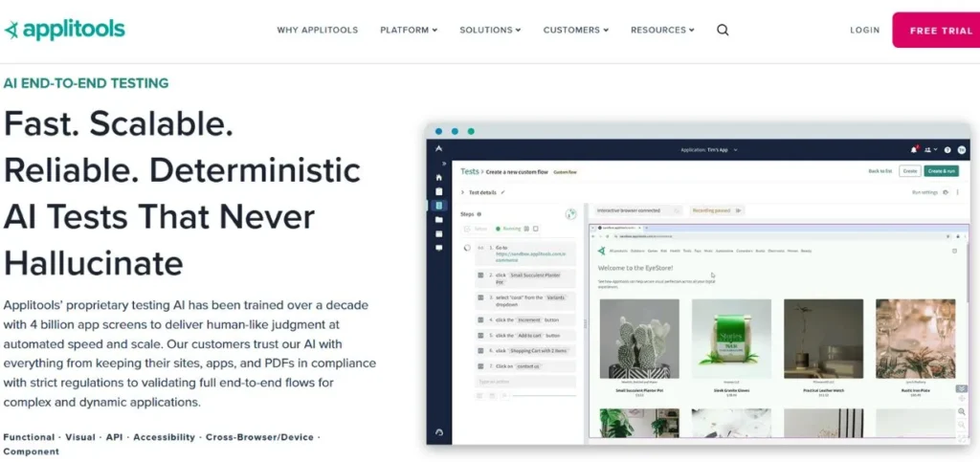Click the Type an action input field
This screenshot has height=462, width=980.
525,381
